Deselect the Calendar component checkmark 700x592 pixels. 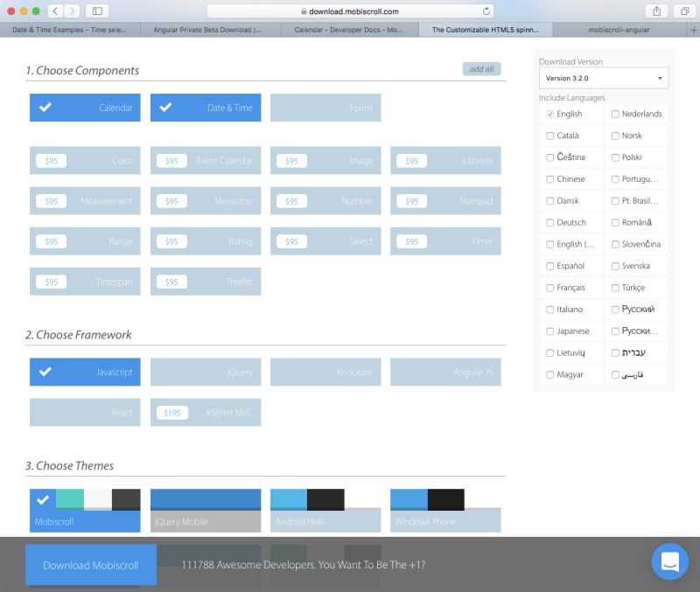click(x=44, y=108)
